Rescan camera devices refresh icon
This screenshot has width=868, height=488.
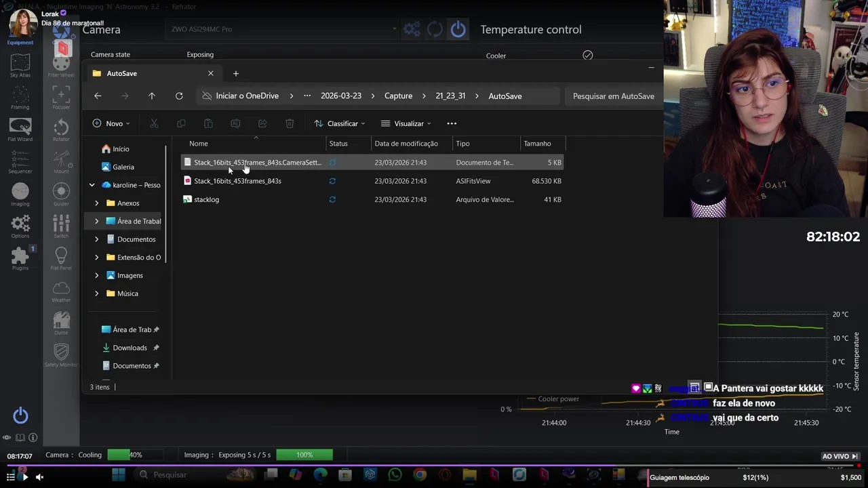435,29
